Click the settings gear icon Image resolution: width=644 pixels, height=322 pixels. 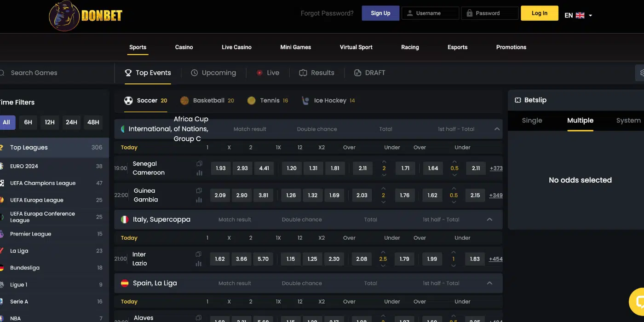[x=641, y=73]
